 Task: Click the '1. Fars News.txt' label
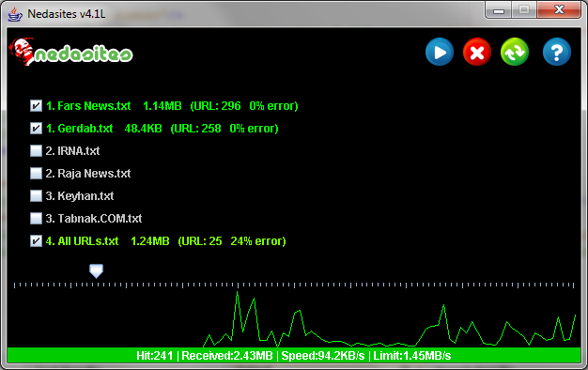coord(88,106)
